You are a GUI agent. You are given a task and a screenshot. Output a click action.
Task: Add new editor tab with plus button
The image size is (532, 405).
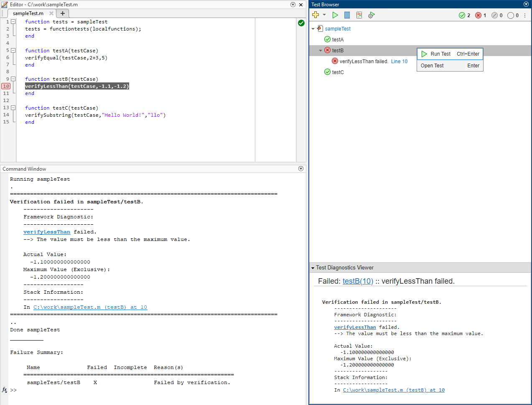[x=63, y=13]
